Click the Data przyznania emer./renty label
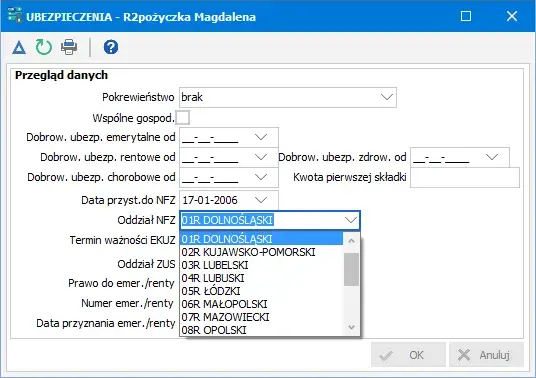This screenshot has width=536, height=378. click(x=106, y=323)
